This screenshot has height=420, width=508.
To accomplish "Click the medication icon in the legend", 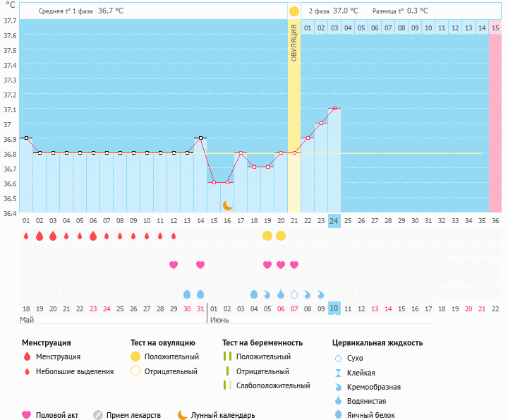I will [x=98, y=415].
